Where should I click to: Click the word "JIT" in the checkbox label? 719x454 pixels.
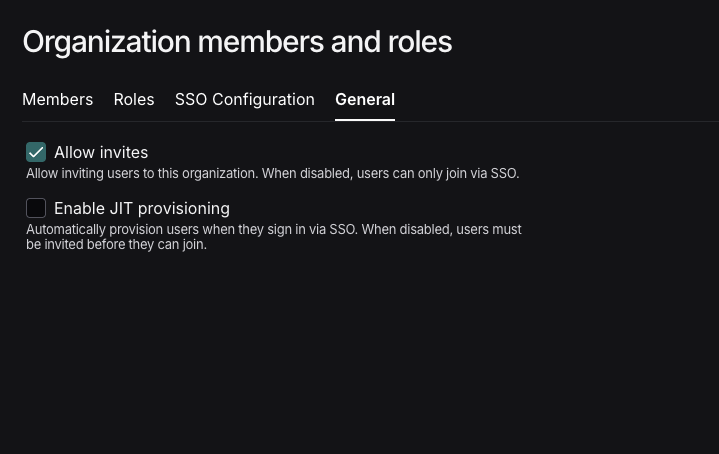(x=123, y=208)
